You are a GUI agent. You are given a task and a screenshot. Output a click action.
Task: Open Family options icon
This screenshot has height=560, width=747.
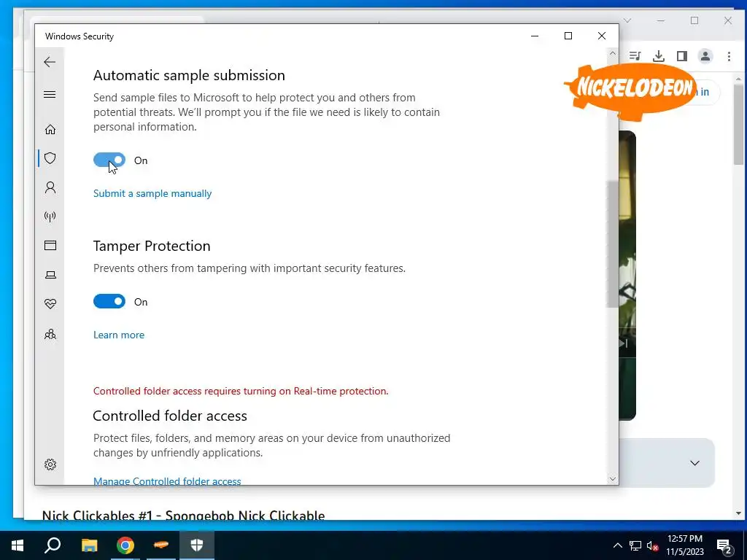[x=50, y=334]
